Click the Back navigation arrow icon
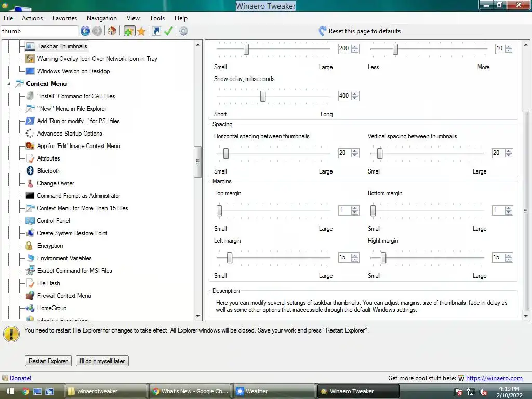The width and height of the screenshot is (532, 399). click(x=85, y=31)
